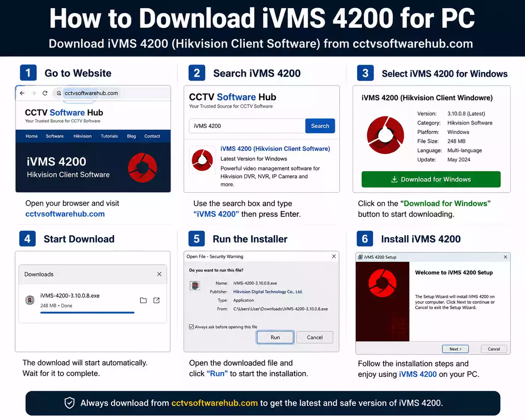Open the Software menu item

click(x=55, y=136)
